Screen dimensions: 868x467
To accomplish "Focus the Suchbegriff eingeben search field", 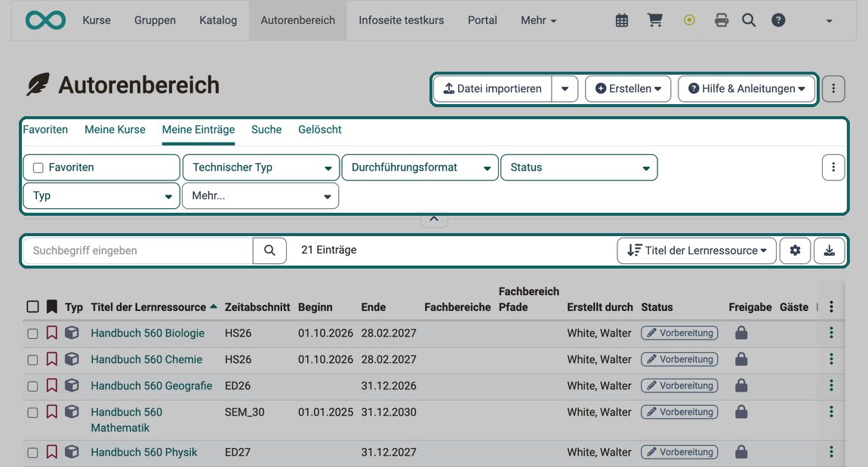I will [138, 250].
